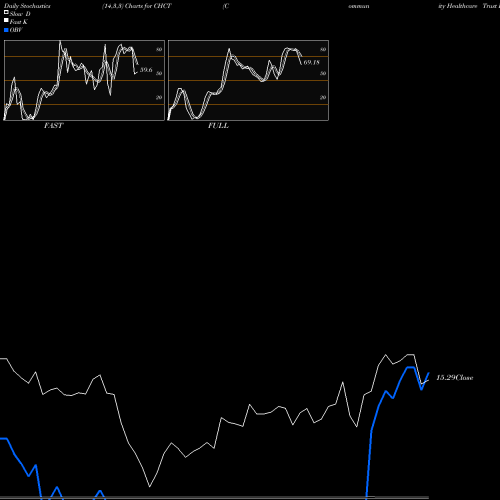Click the 'Daily Stochastics' title text
Viewport: 500px width, 500px height.
[x=27, y=6]
